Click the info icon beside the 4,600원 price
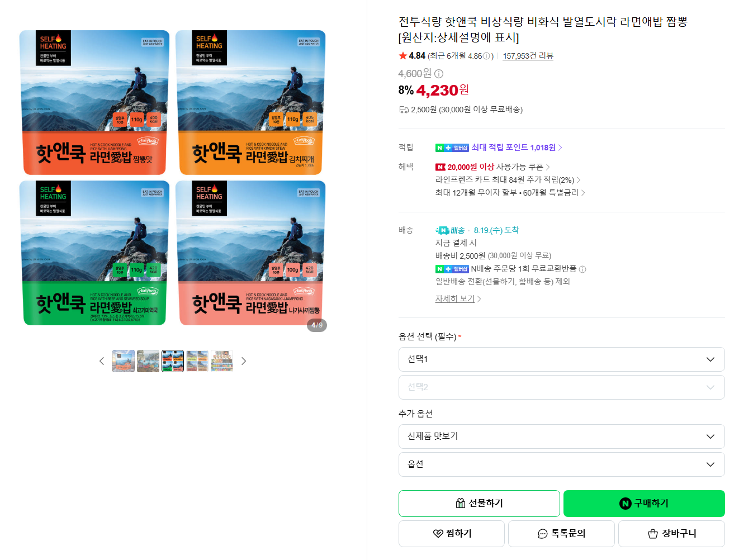This screenshot has width=739, height=560. 439,74
